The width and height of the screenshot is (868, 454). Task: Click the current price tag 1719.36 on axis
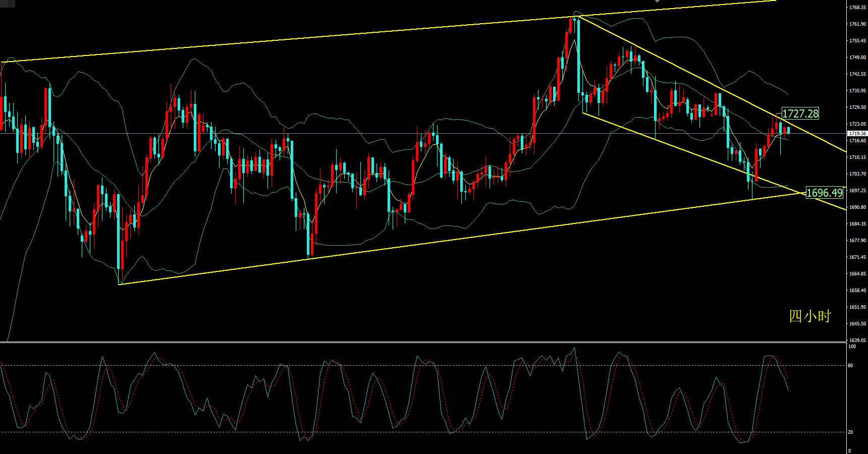(x=857, y=134)
